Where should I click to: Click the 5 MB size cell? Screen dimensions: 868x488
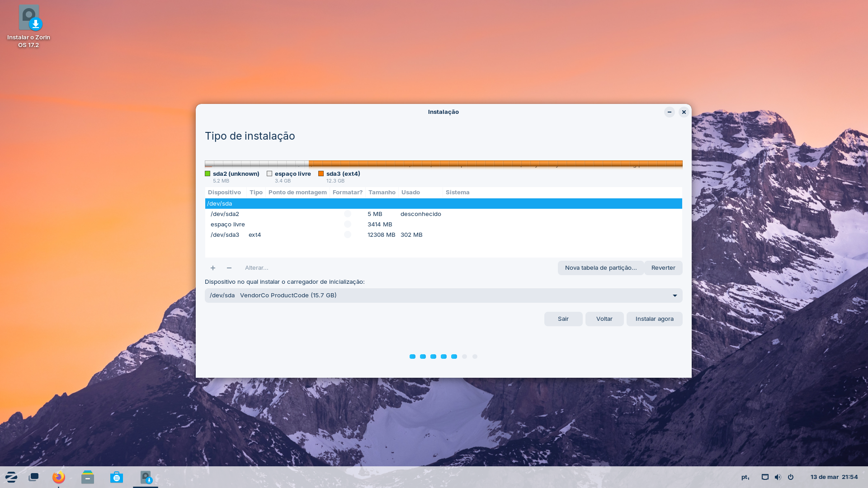coord(375,214)
